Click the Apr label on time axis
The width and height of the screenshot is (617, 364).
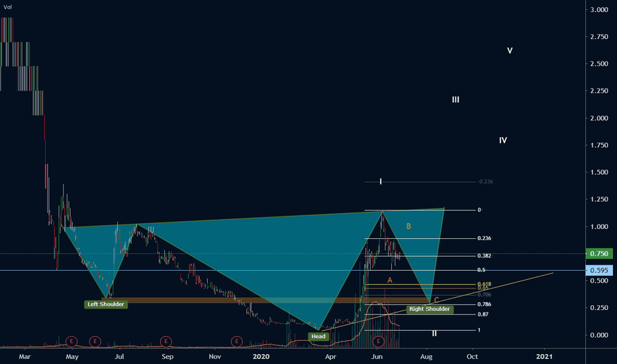click(331, 357)
